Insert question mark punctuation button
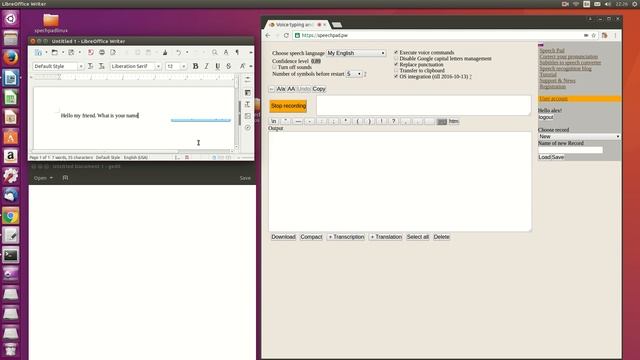Screen dimensions: 640x360 point(393,121)
